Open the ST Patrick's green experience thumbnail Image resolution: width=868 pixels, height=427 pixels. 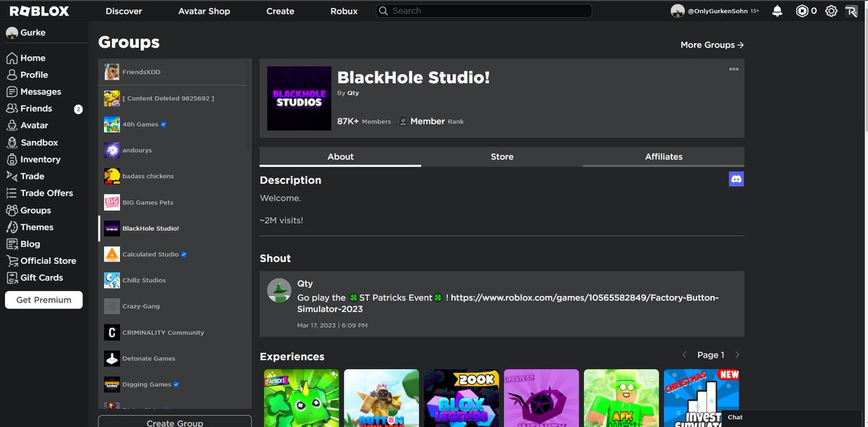point(301,398)
